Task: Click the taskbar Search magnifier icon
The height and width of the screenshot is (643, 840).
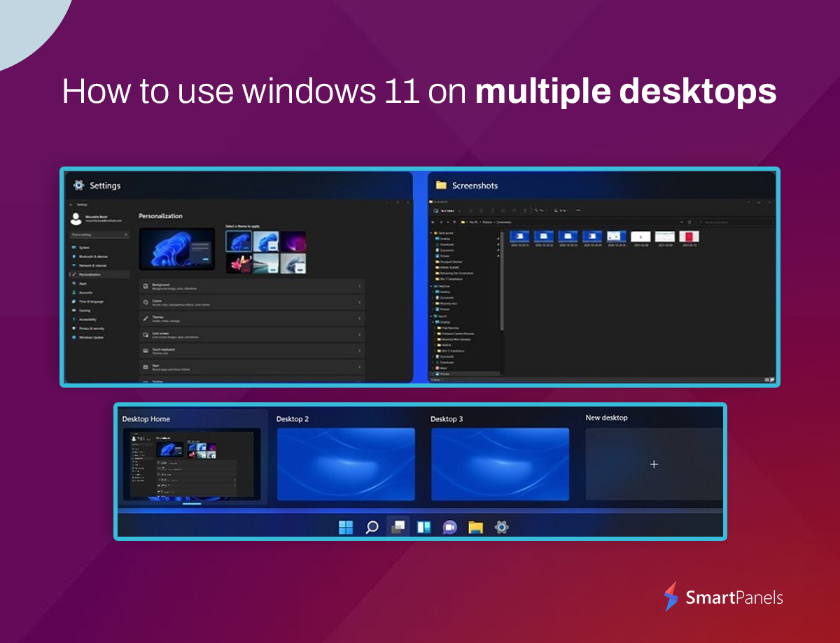Action: pyautogui.click(x=372, y=527)
